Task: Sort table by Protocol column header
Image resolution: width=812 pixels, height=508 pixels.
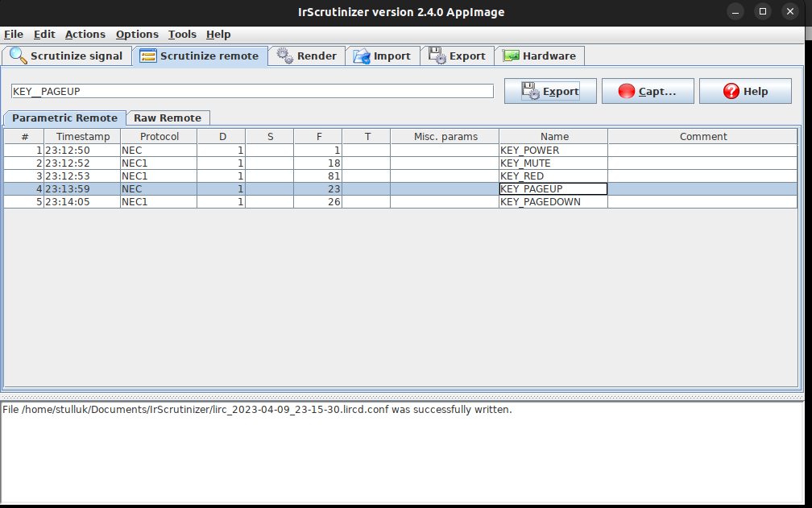Action: pos(159,137)
